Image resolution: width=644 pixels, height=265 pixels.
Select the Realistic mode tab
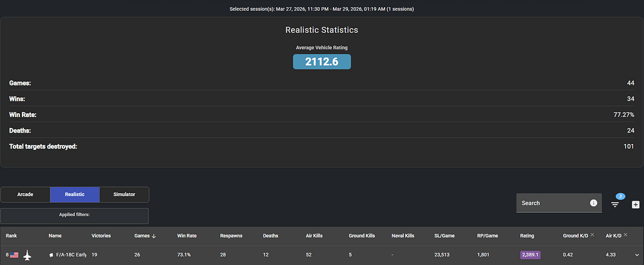point(75,194)
